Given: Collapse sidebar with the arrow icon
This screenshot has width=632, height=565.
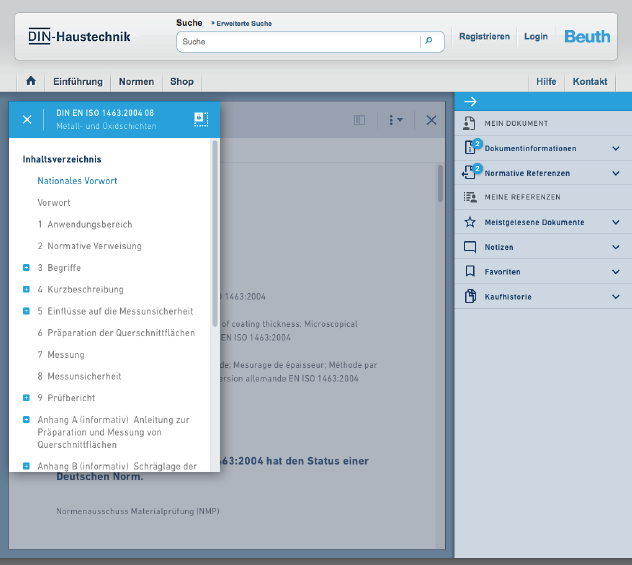Looking at the screenshot, I should coord(470,101).
